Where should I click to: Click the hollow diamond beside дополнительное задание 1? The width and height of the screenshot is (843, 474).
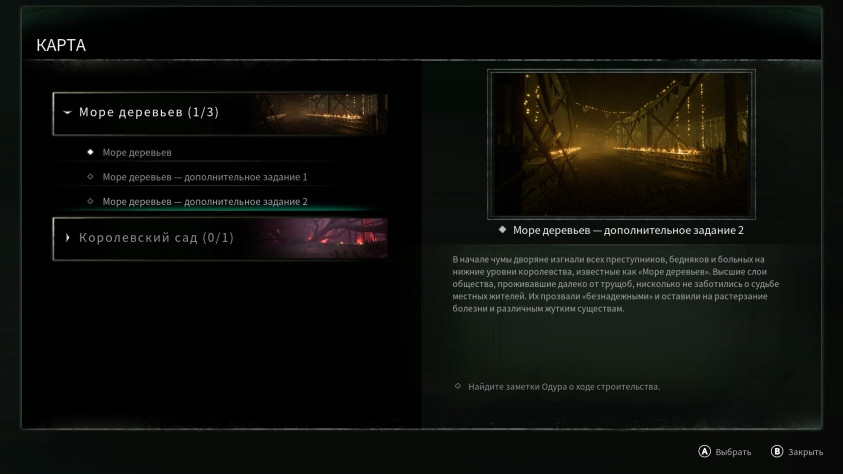91,177
